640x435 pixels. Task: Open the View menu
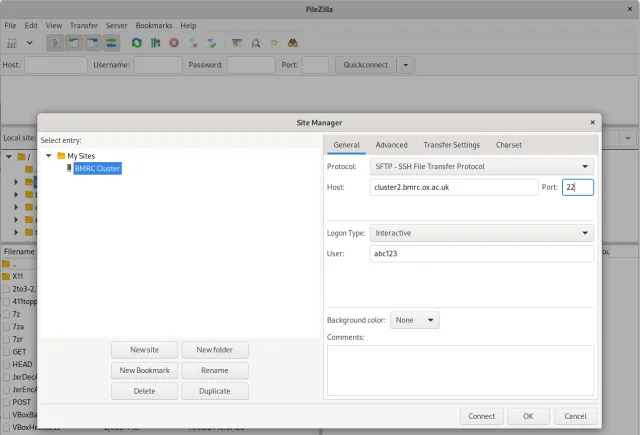click(54, 25)
